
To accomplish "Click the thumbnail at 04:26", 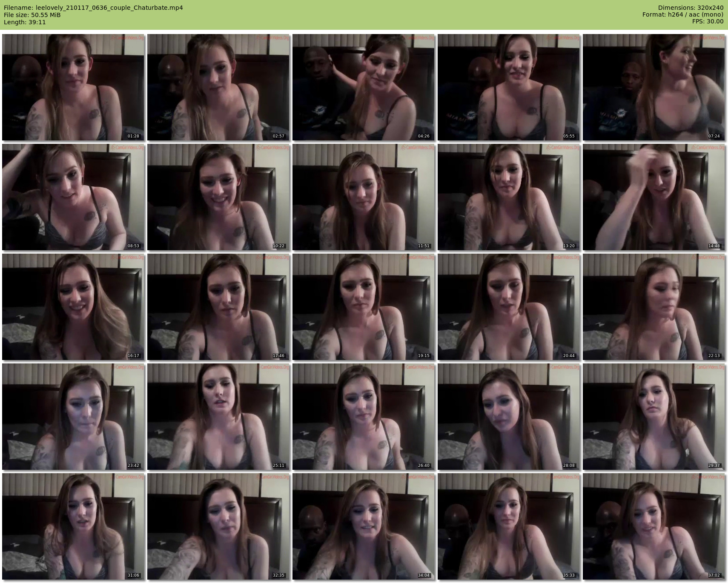I will coord(364,87).
